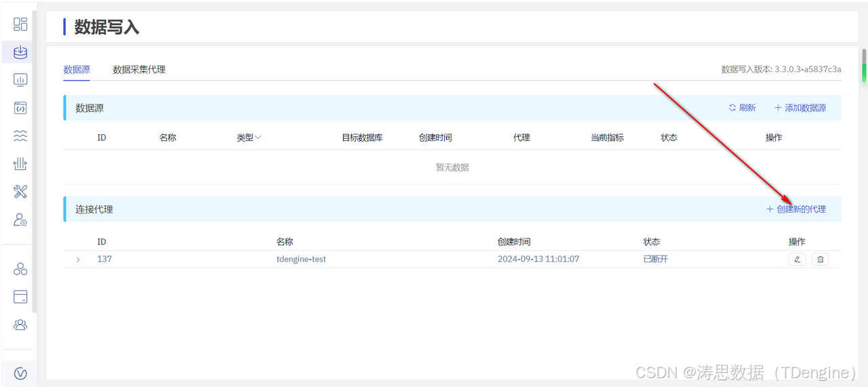Click the ID value 137
Screen dimensions: 868x387
(x=104, y=259)
